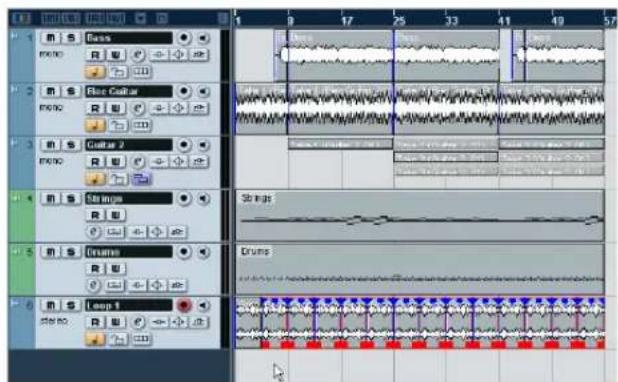Open channel settings for Bass track

[138, 55]
